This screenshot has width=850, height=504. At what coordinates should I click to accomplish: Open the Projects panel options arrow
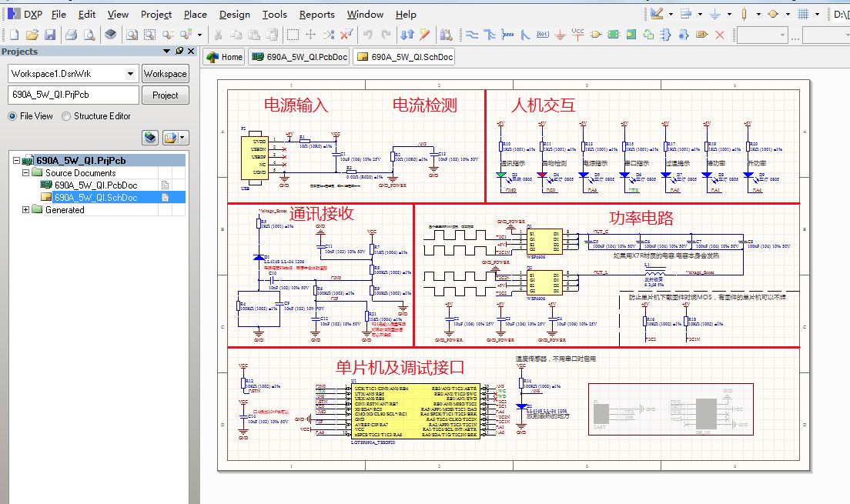(x=166, y=51)
